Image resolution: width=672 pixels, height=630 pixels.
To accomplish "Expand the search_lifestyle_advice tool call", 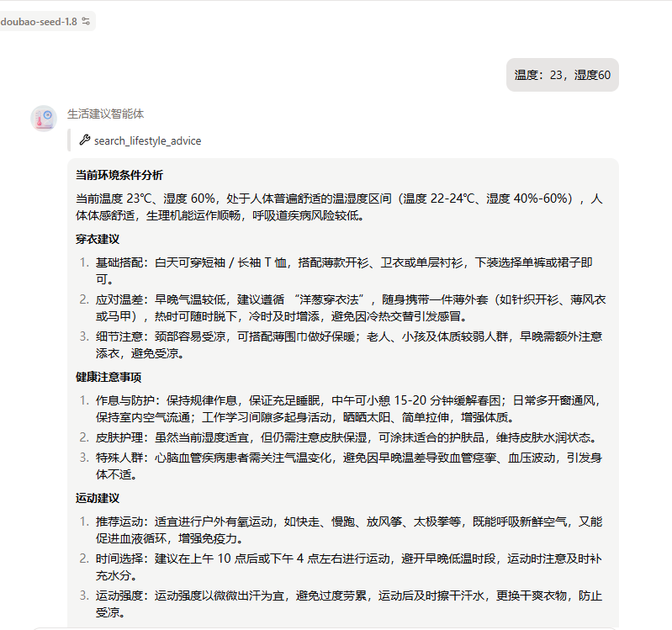I will (x=140, y=140).
